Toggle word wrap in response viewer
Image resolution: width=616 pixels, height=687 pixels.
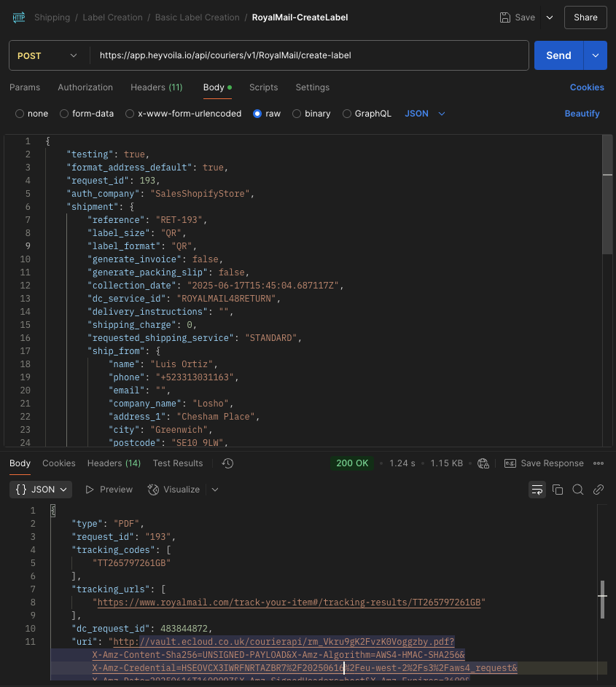point(537,490)
